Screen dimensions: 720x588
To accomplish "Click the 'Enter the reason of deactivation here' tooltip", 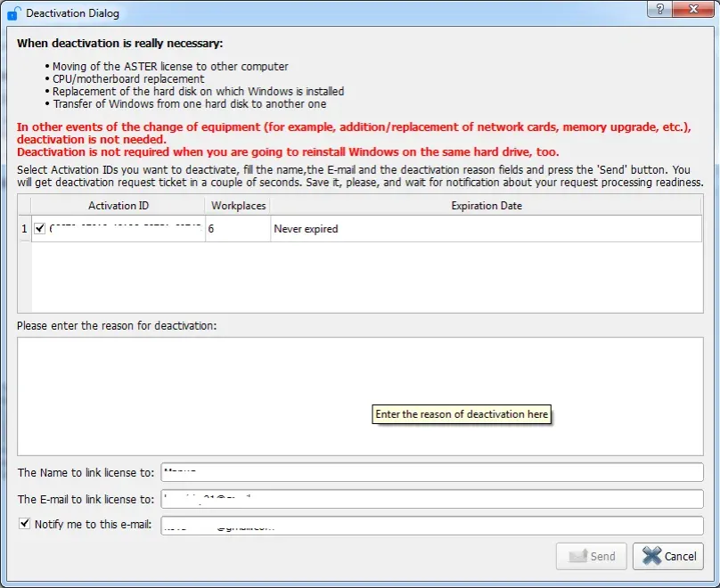I will tap(462, 414).
